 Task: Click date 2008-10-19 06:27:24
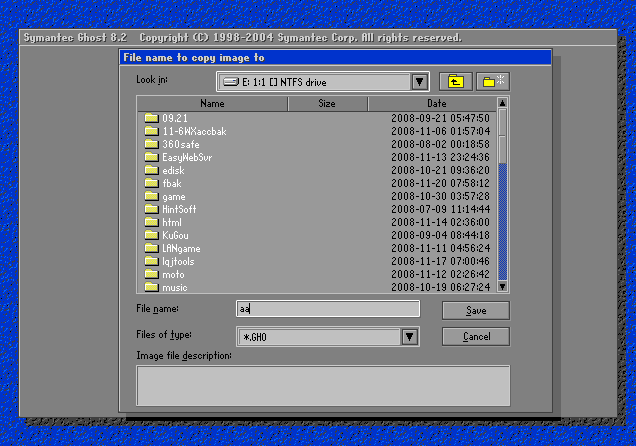pos(440,287)
